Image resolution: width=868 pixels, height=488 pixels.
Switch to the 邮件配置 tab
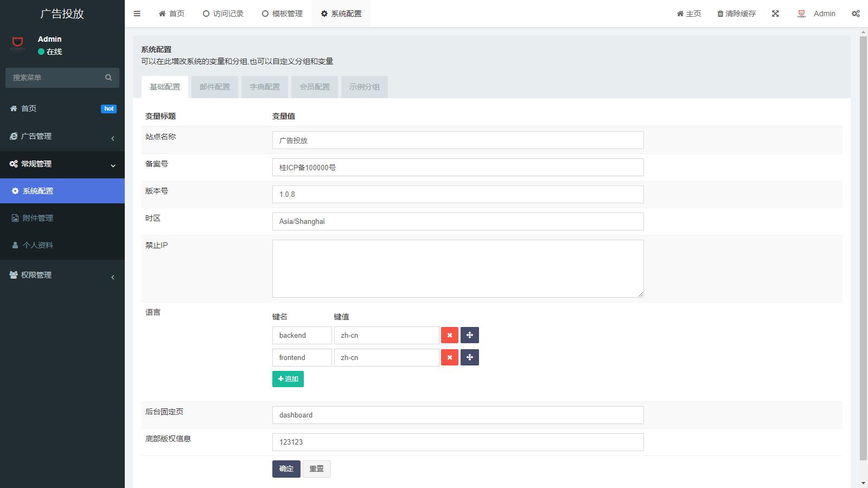point(215,87)
